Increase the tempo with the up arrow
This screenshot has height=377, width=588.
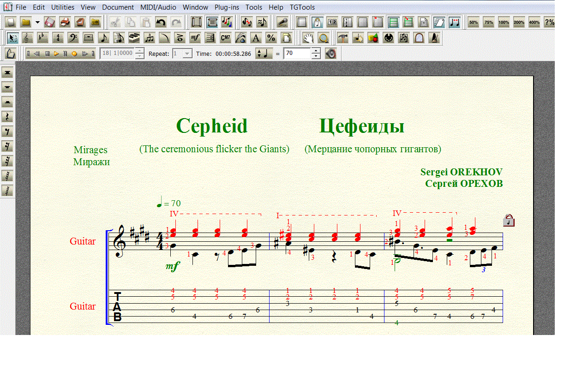[x=316, y=51]
